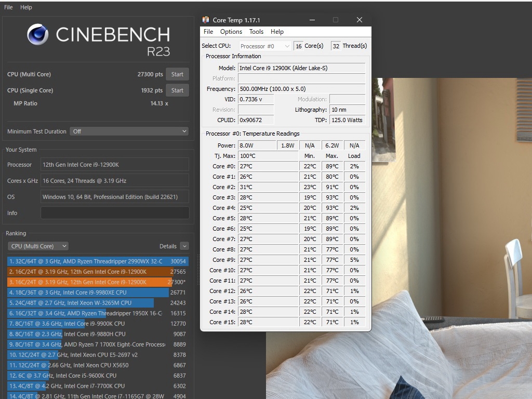This screenshot has height=399, width=532.
Task: Open the CPU (Multi Core) ranking dropdown
Action: tap(37, 246)
